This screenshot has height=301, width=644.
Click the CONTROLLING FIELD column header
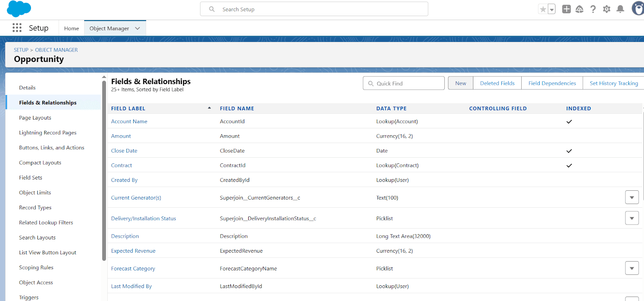click(x=498, y=109)
